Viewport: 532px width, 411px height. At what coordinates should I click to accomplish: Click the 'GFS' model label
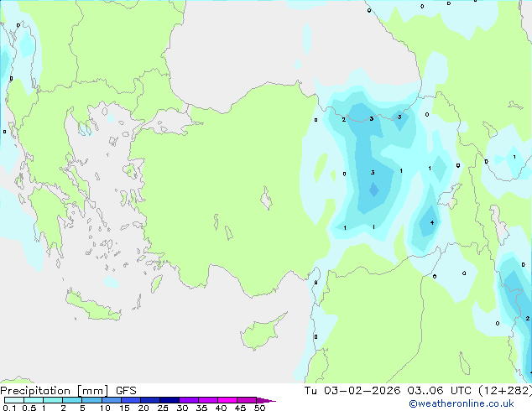click(x=126, y=391)
